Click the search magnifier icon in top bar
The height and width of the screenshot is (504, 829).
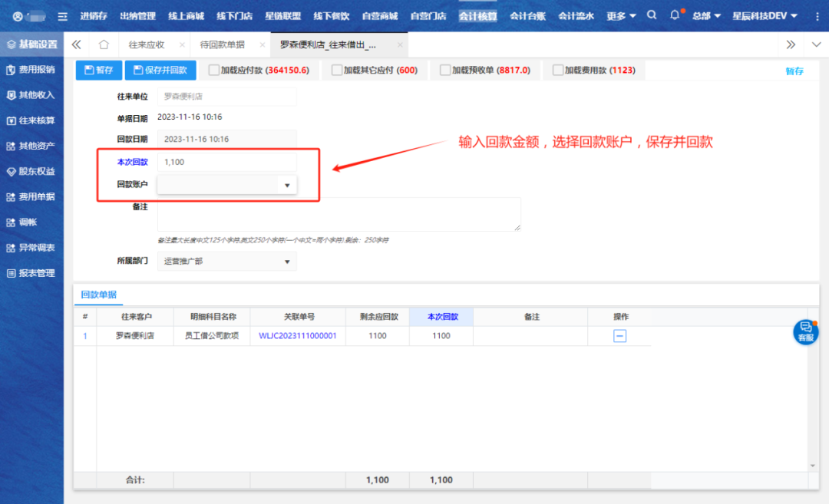point(652,15)
